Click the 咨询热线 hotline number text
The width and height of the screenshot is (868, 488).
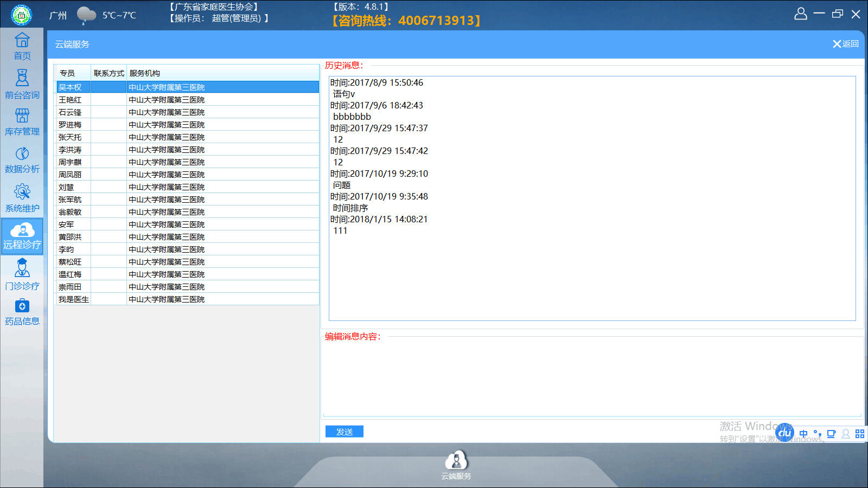[x=406, y=21]
